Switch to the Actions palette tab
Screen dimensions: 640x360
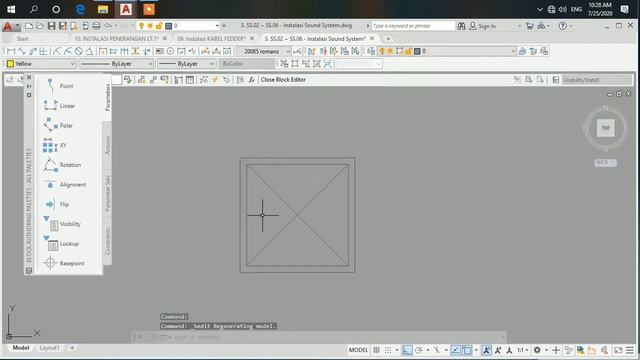click(108, 145)
